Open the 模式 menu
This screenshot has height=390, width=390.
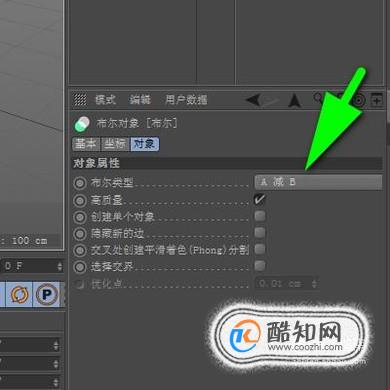[105, 100]
